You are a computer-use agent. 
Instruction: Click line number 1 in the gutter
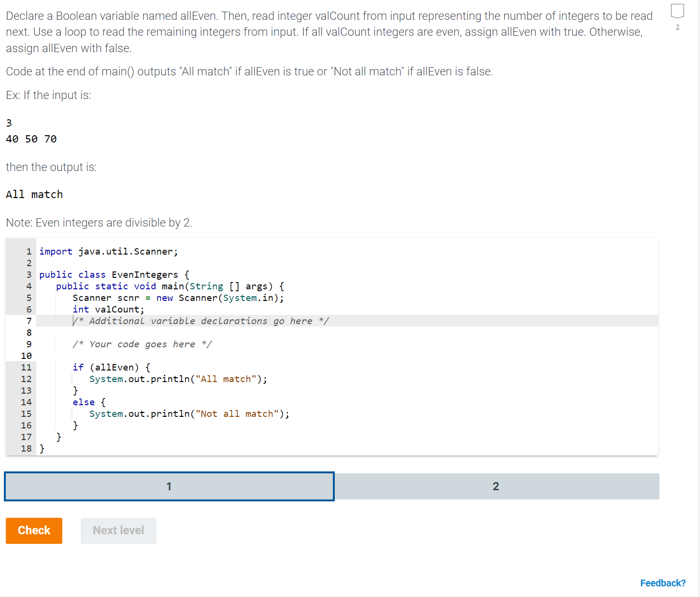point(29,251)
